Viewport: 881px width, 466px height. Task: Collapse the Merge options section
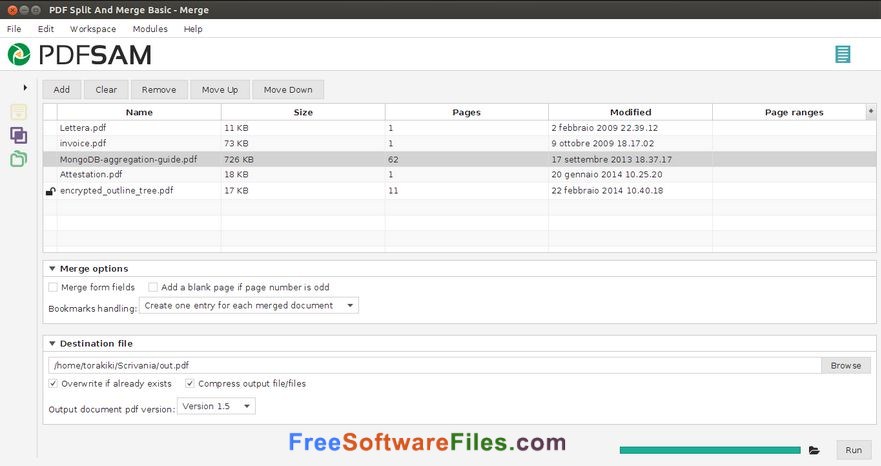(52, 269)
